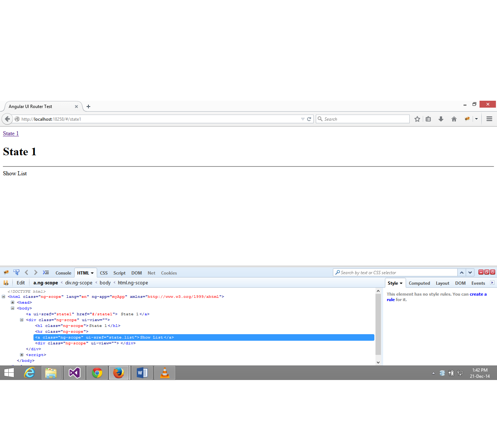Screen dimensions: 497x448
Task: Open the Layout side panel tab
Action: click(442, 283)
